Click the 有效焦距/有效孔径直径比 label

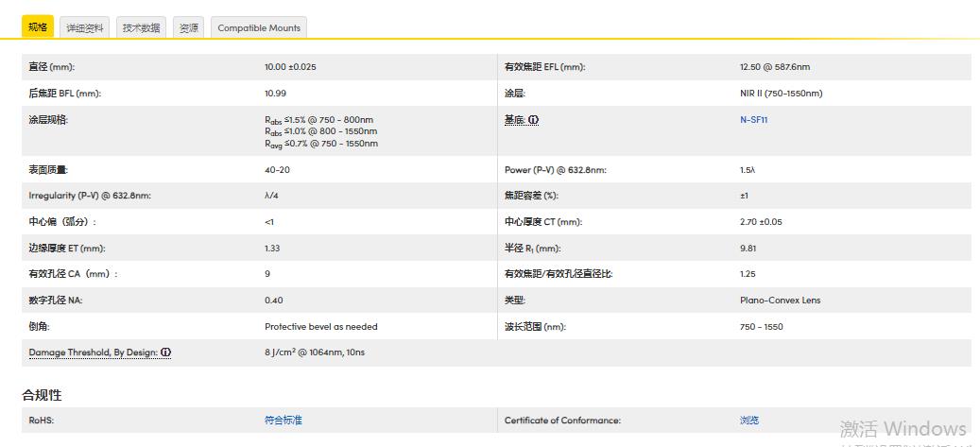pos(559,274)
